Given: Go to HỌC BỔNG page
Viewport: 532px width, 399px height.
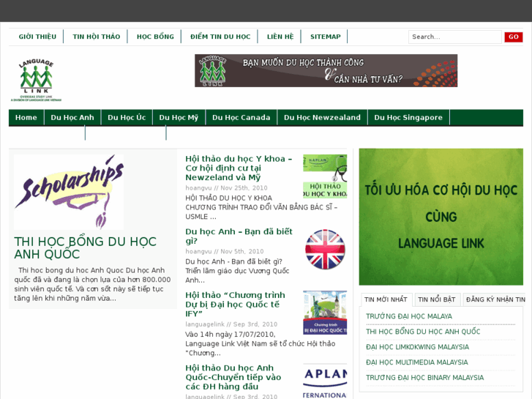Looking at the screenshot, I should [x=155, y=37].
